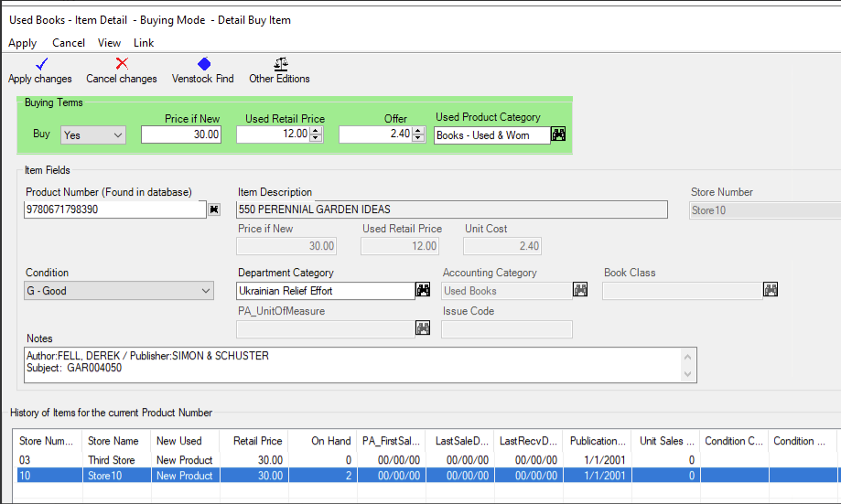Sort by Retail Price column header
The height and width of the screenshot is (504, 841).
click(253, 441)
